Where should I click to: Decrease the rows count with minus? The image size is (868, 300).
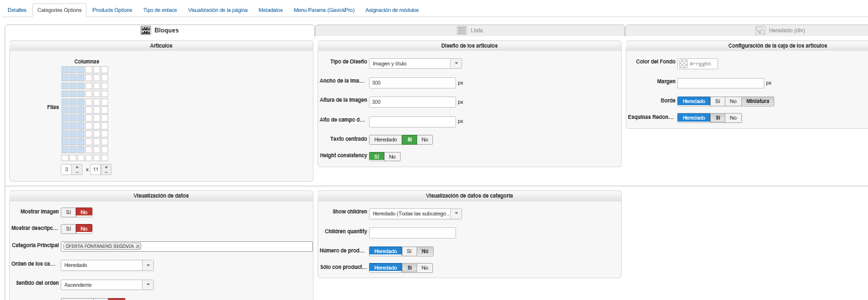(x=106, y=172)
